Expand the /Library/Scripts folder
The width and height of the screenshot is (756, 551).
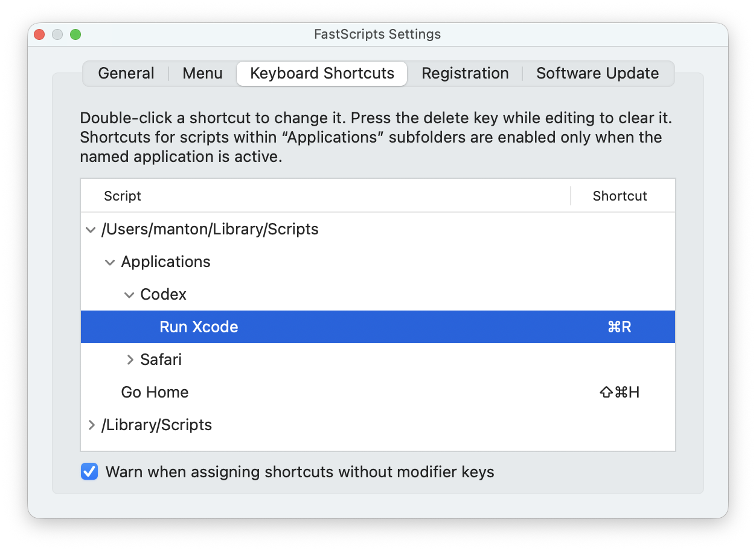coord(91,425)
